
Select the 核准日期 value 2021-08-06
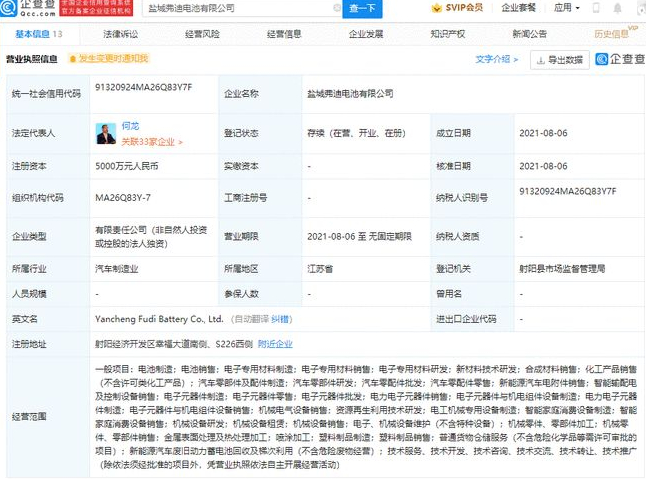coord(543,166)
